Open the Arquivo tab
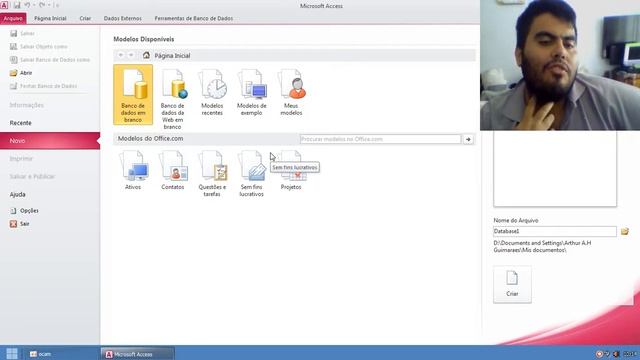The width and height of the screenshot is (640, 360). pos(13,18)
